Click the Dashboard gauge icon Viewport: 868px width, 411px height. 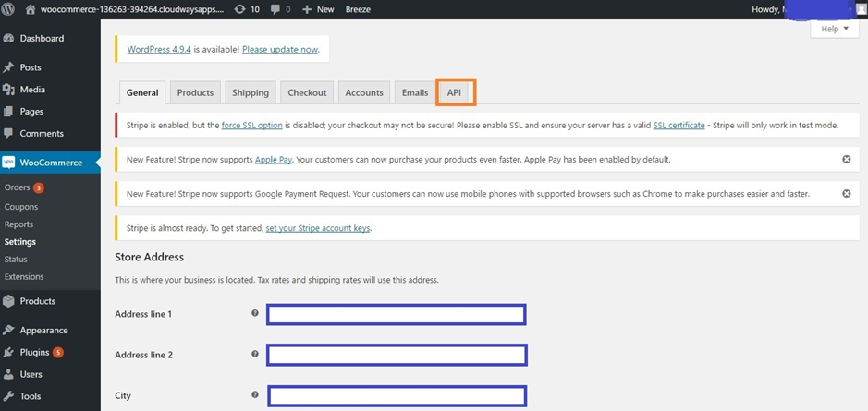(x=8, y=39)
